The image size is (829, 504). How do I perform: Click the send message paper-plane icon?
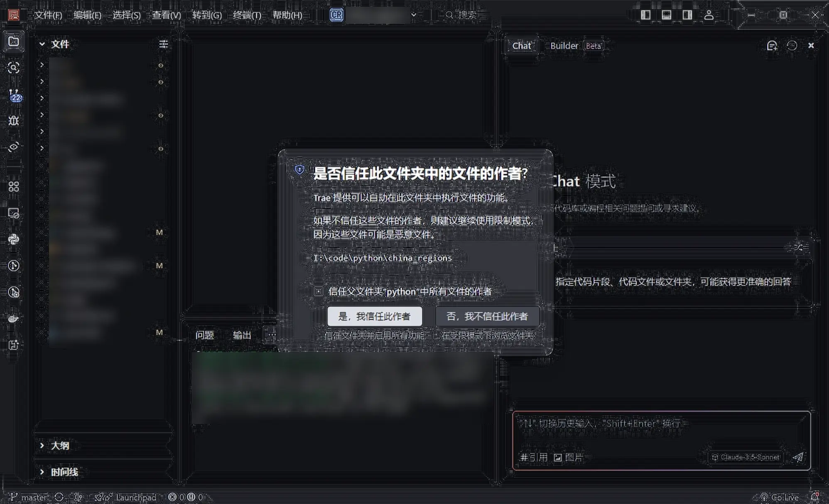click(x=797, y=457)
